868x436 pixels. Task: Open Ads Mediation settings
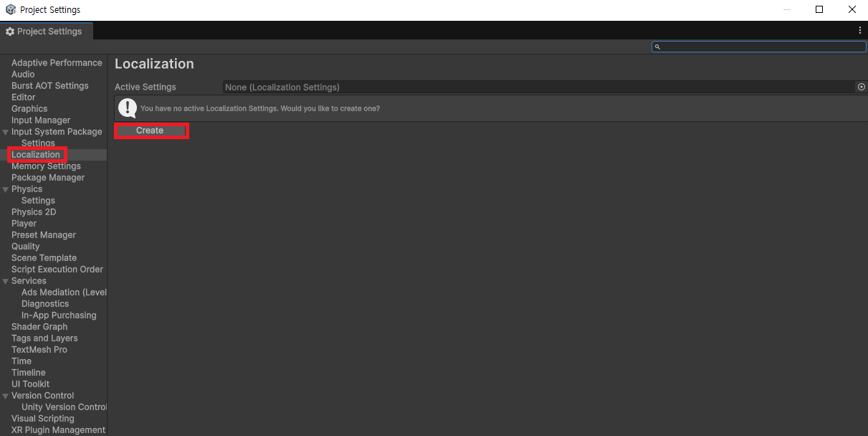64,293
